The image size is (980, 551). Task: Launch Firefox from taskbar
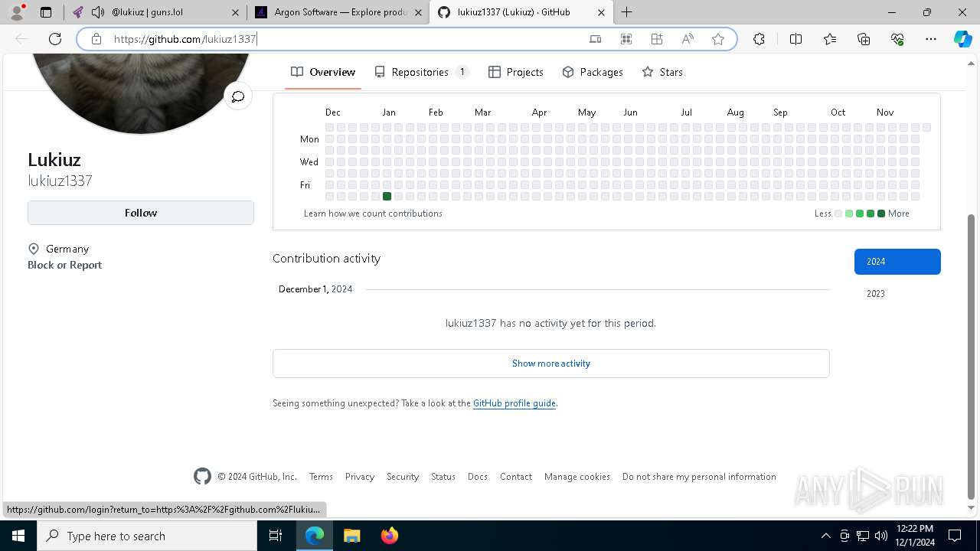pyautogui.click(x=389, y=536)
